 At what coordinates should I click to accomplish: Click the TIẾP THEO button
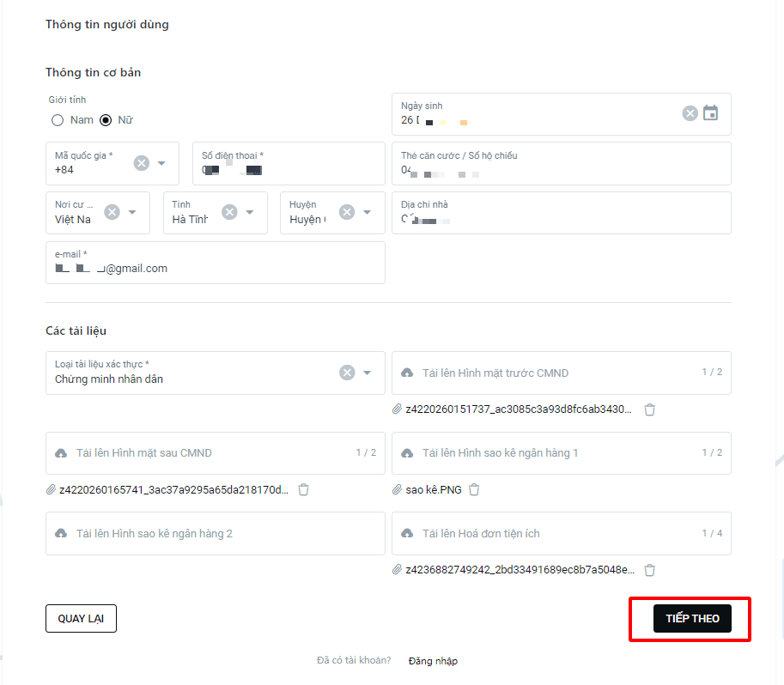click(692, 619)
